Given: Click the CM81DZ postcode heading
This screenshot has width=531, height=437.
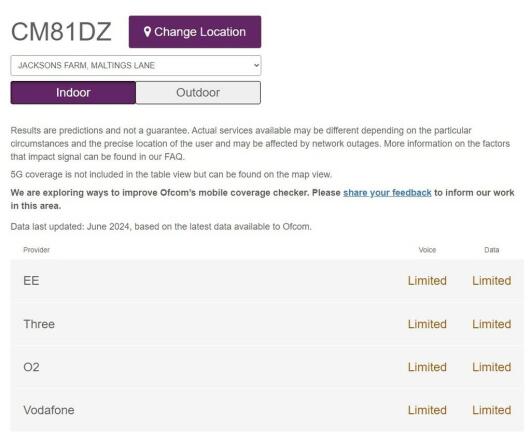Looking at the screenshot, I should point(61,32).
